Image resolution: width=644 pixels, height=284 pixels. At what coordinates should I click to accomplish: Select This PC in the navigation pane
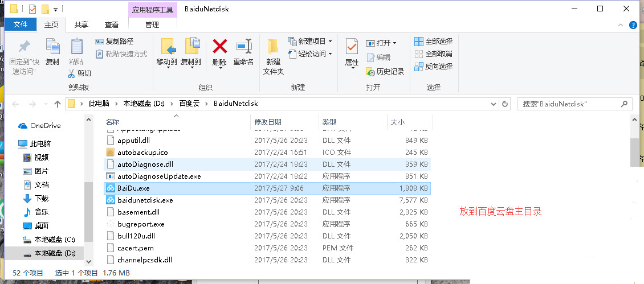pos(35,143)
